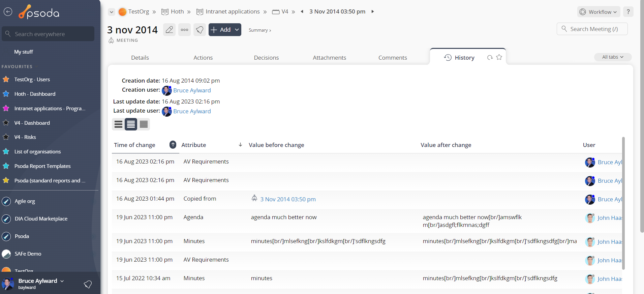
Task: Click the Value after change column header
Action: [446, 145]
